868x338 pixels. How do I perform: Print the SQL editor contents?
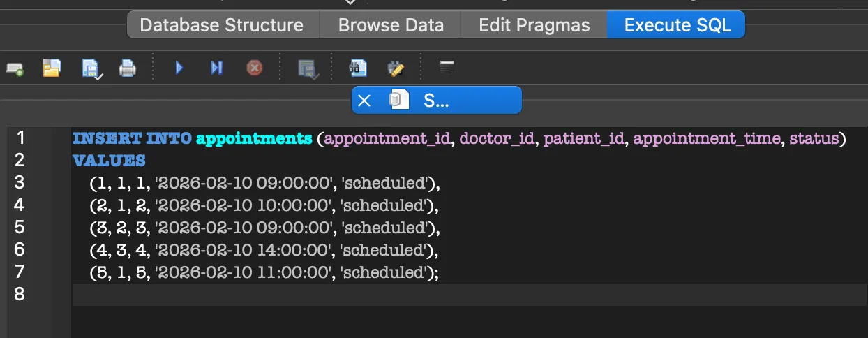pyautogui.click(x=127, y=68)
